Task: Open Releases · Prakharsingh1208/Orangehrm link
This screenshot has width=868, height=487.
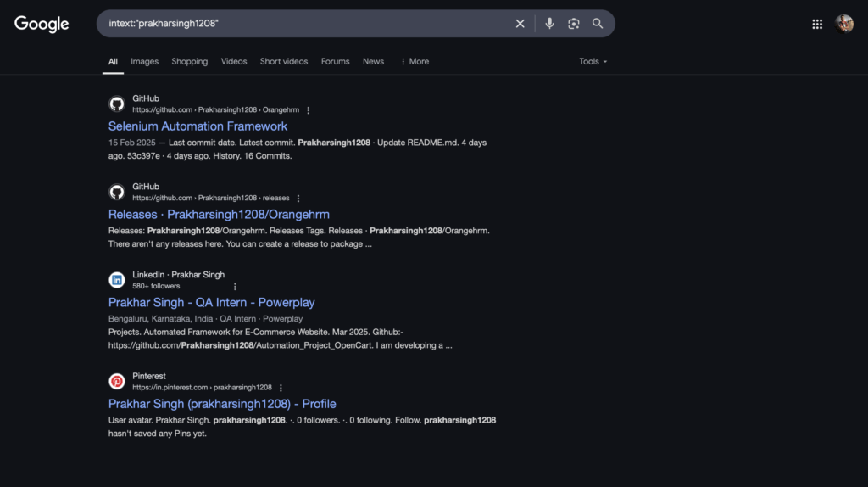Action: click(x=219, y=215)
